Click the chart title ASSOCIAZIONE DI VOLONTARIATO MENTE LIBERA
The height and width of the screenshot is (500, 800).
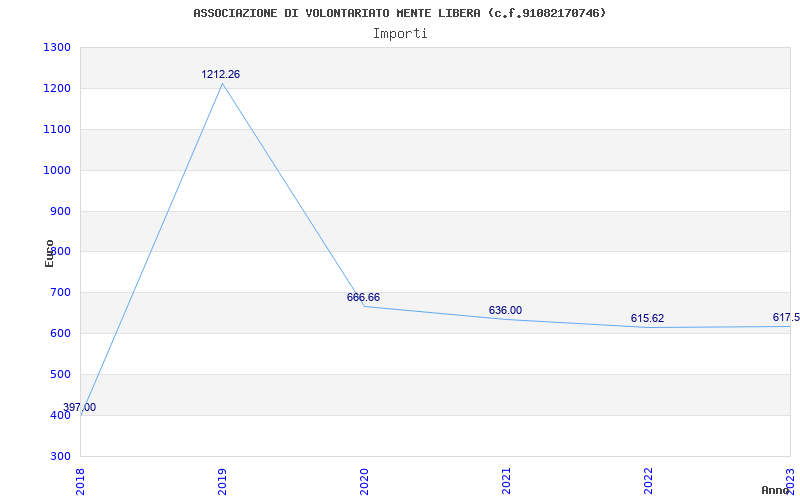[x=399, y=13]
